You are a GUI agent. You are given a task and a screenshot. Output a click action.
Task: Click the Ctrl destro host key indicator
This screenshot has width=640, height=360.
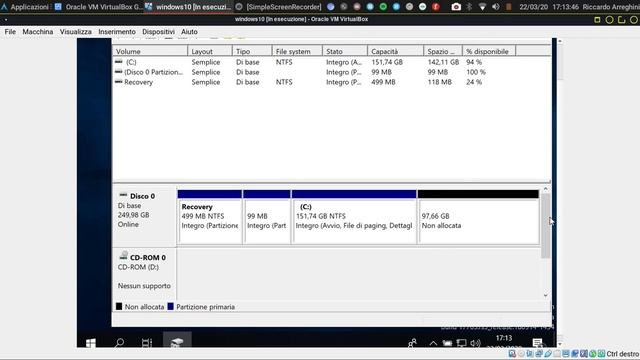(x=622, y=353)
